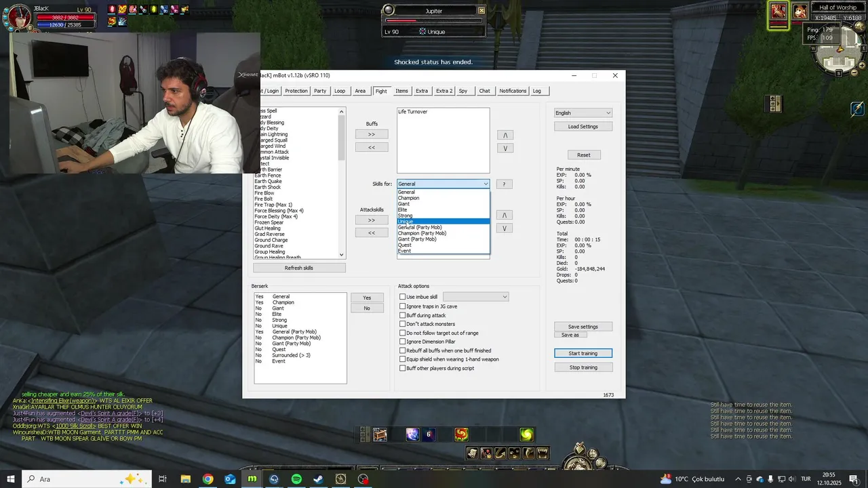Choose Champion in Skills for list
The width and height of the screenshot is (868, 488).
[x=443, y=198]
